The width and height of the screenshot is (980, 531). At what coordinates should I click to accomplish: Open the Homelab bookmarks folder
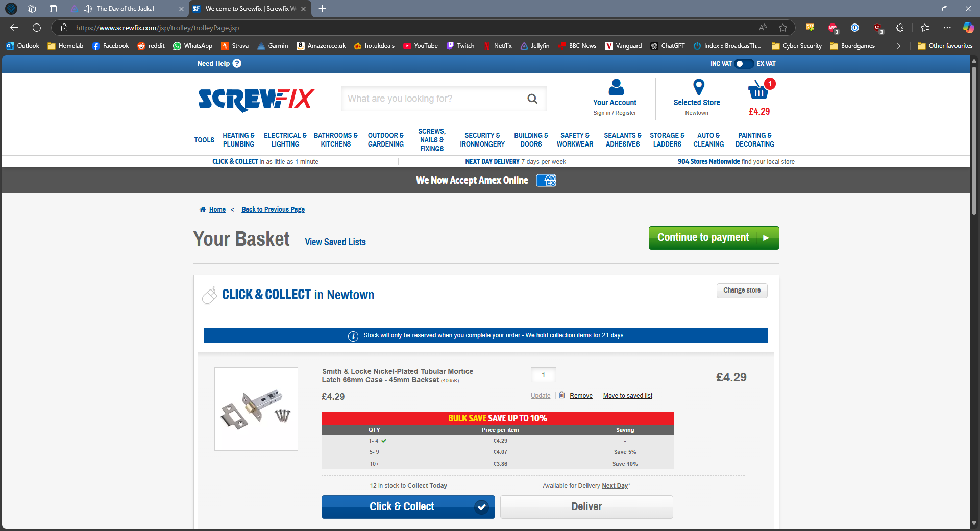(65, 46)
